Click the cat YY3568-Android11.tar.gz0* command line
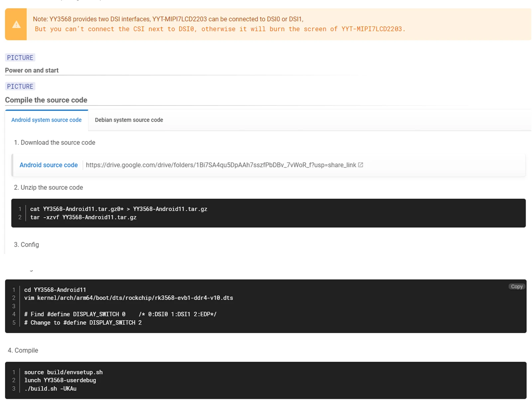The width and height of the screenshot is (532, 411). tap(118, 209)
